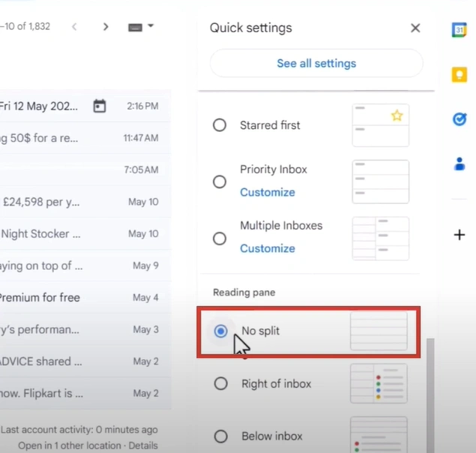Open the Details link for account activity
Viewport: 476px width, 453px height.
pos(143,445)
